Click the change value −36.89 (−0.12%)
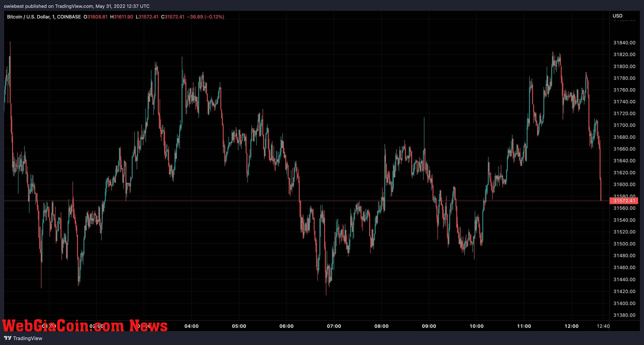 (x=206, y=17)
